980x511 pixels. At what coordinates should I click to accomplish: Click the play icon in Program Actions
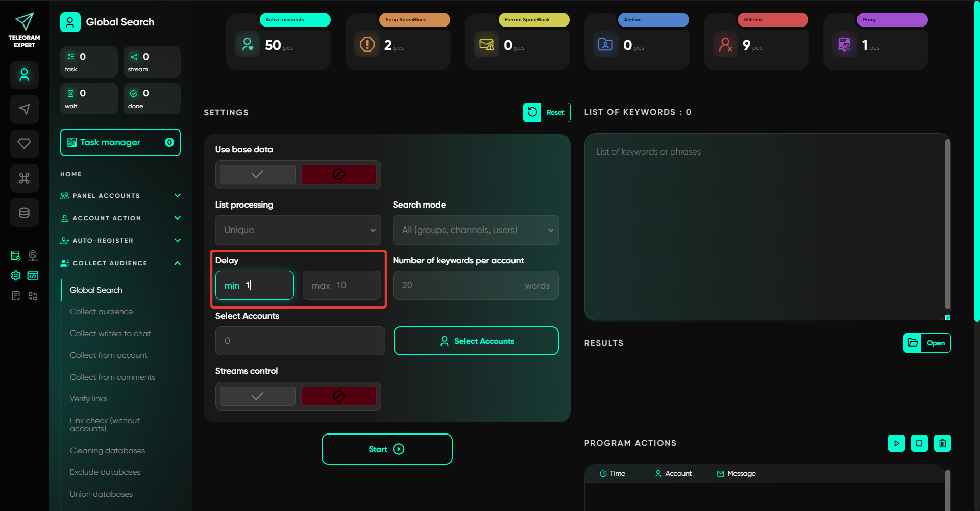pos(896,443)
